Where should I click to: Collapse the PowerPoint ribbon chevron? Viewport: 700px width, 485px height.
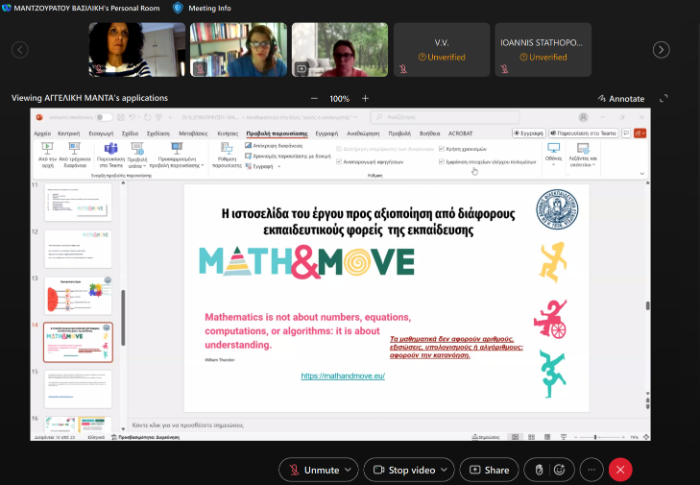pos(642,174)
